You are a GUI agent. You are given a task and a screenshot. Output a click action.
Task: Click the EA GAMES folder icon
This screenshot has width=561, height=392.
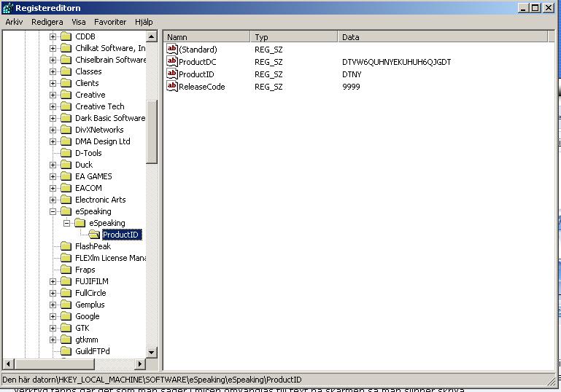[66, 176]
